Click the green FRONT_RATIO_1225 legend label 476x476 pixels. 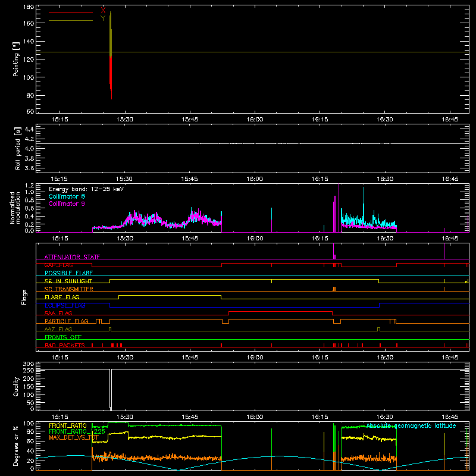tap(77, 431)
